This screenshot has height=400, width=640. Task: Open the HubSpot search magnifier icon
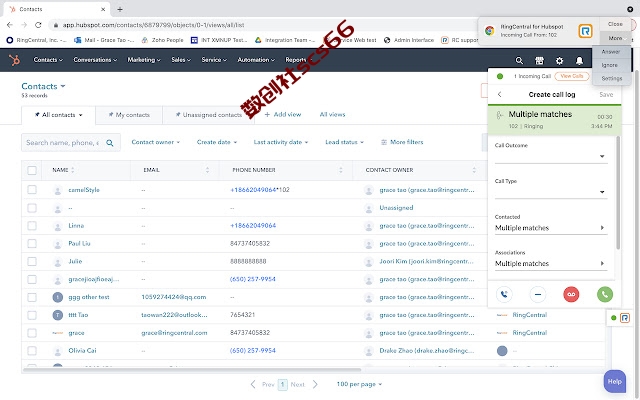click(519, 61)
